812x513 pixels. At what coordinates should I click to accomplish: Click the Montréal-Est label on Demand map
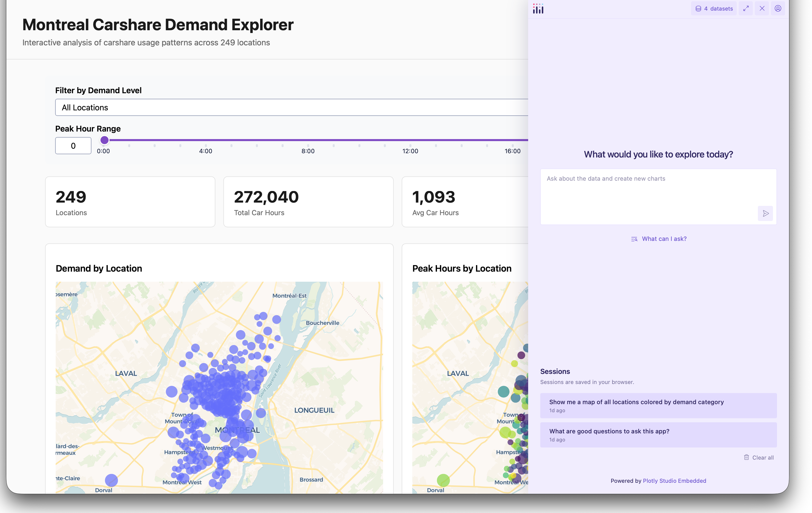pyautogui.click(x=289, y=296)
